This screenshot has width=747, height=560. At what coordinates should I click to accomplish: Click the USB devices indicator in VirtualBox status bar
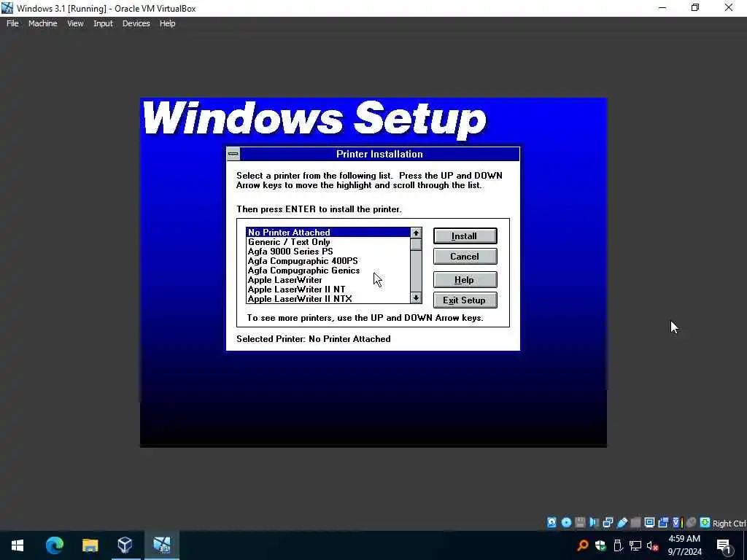pyautogui.click(x=622, y=522)
